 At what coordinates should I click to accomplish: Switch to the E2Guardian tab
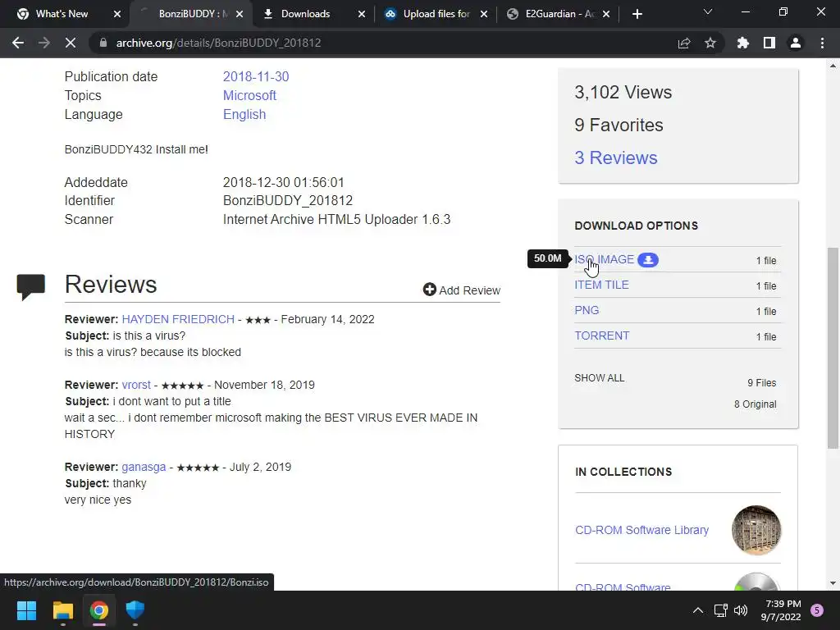tap(559, 14)
